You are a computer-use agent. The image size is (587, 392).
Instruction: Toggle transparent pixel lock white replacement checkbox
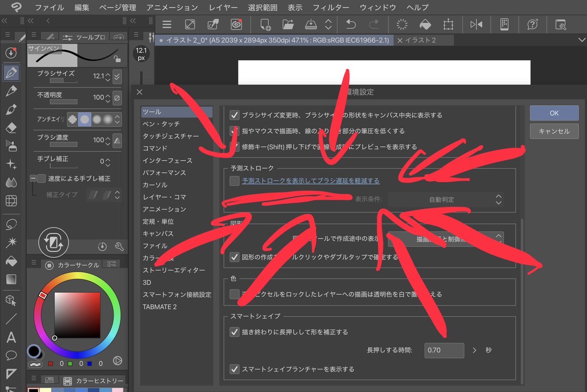(x=235, y=294)
